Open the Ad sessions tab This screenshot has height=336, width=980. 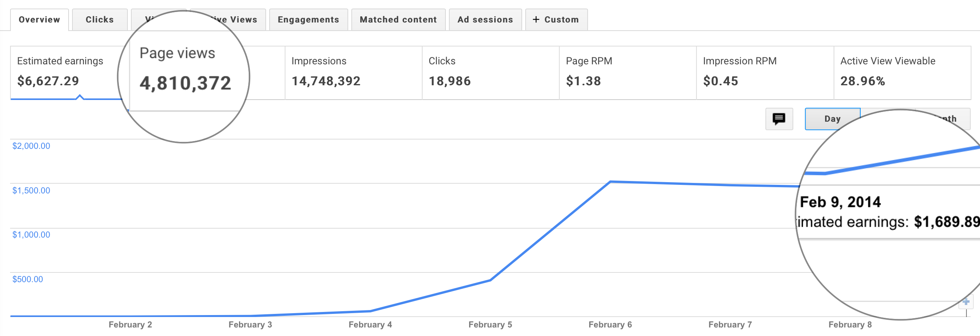[485, 20]
